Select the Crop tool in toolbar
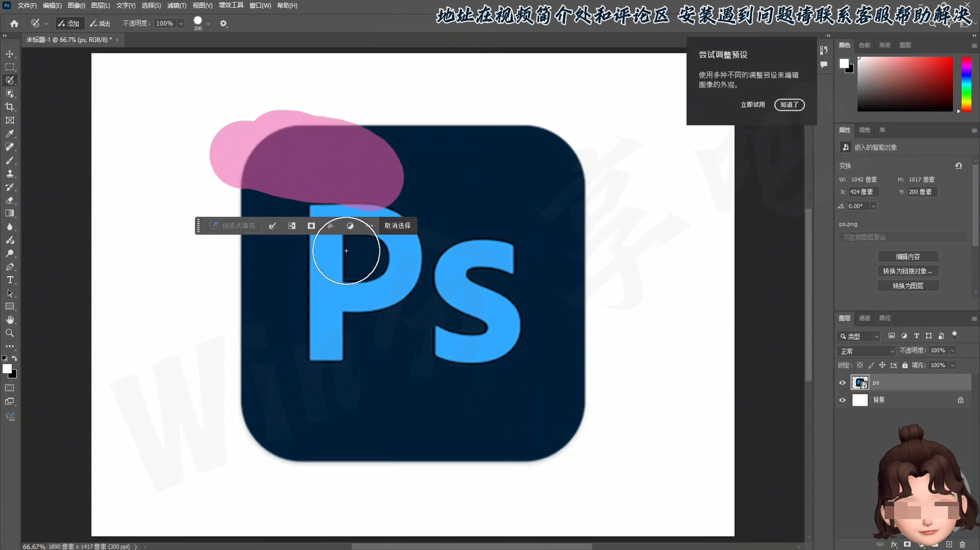 pos(10,107)
